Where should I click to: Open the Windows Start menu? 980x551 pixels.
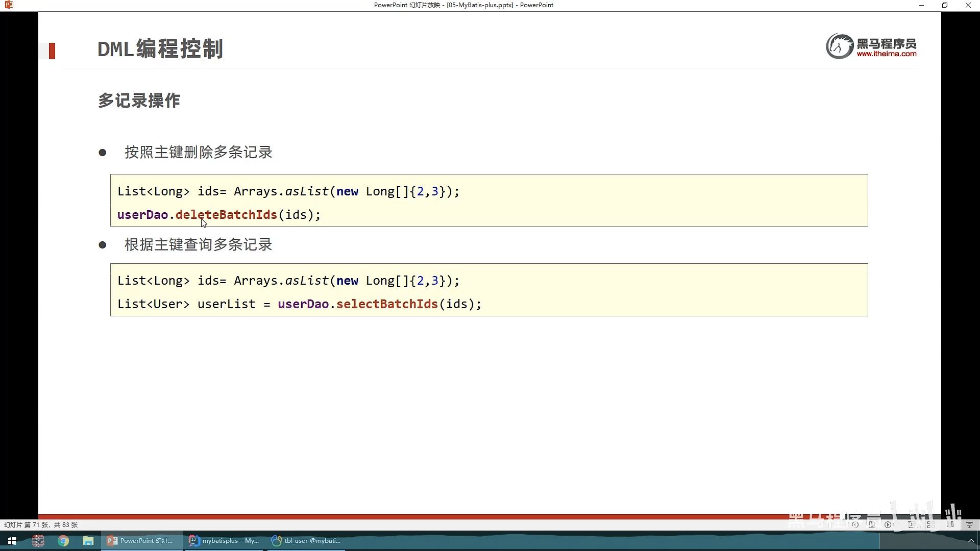[12, 541]
